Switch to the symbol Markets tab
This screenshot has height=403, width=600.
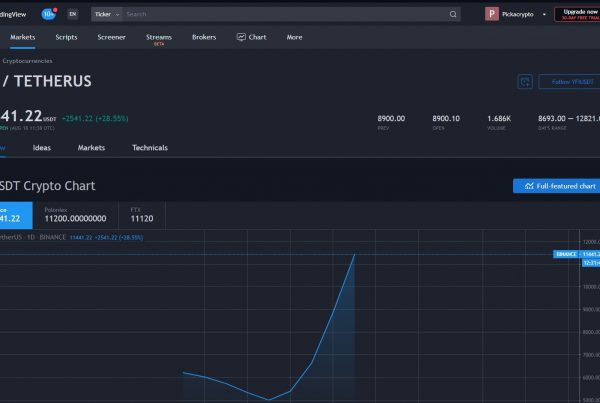(x=91, y=148)
